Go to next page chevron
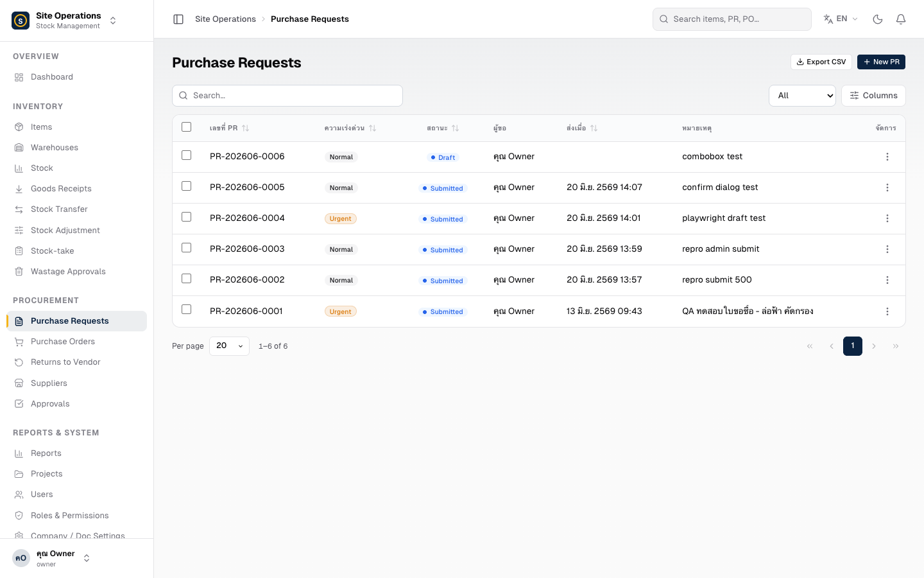Screen dimensions: 924x578 874,346
